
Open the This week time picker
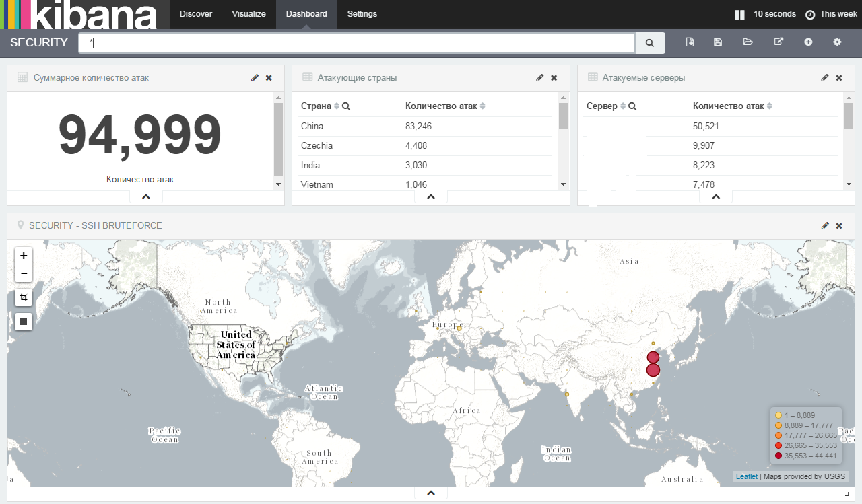tap(832, 14)
